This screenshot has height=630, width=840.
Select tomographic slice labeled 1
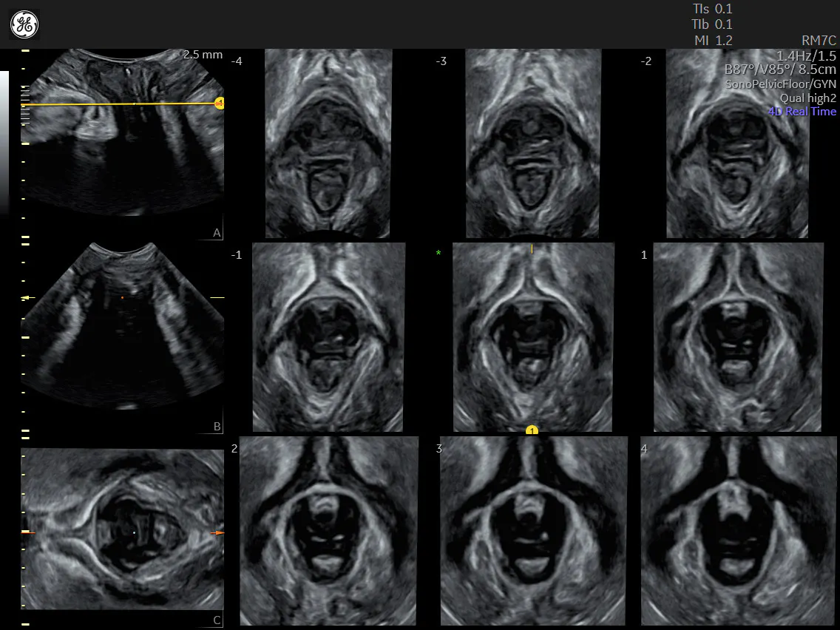coord(738,337)
